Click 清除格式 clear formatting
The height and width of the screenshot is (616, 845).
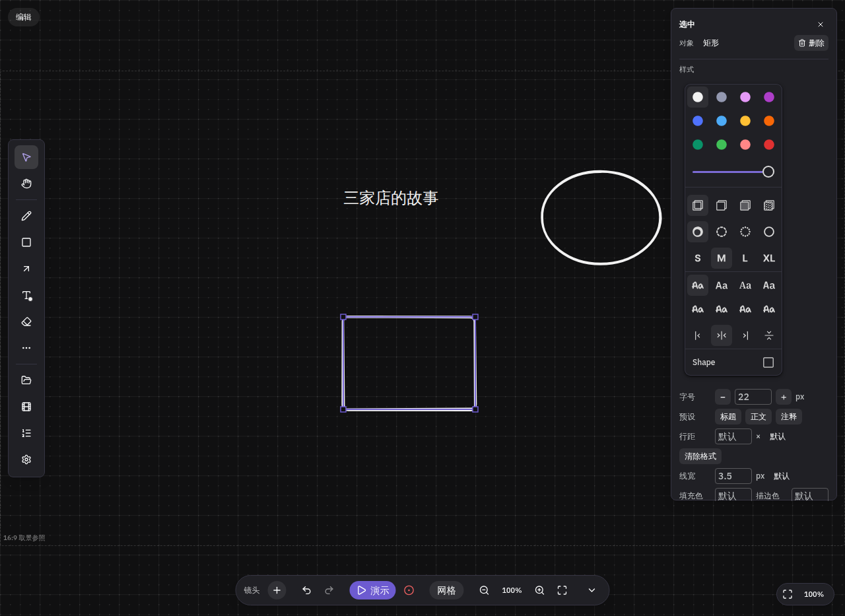[x=700, y=456]
